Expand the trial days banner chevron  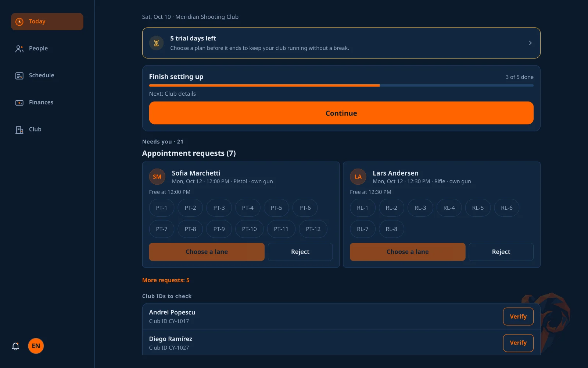click(530, 43)
